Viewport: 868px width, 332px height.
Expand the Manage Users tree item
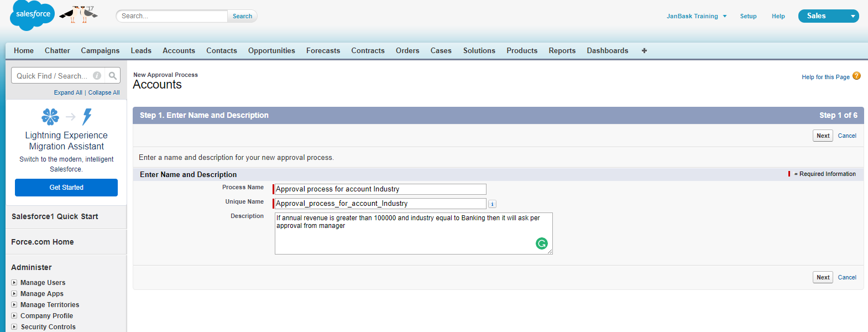tap(14, 283)
